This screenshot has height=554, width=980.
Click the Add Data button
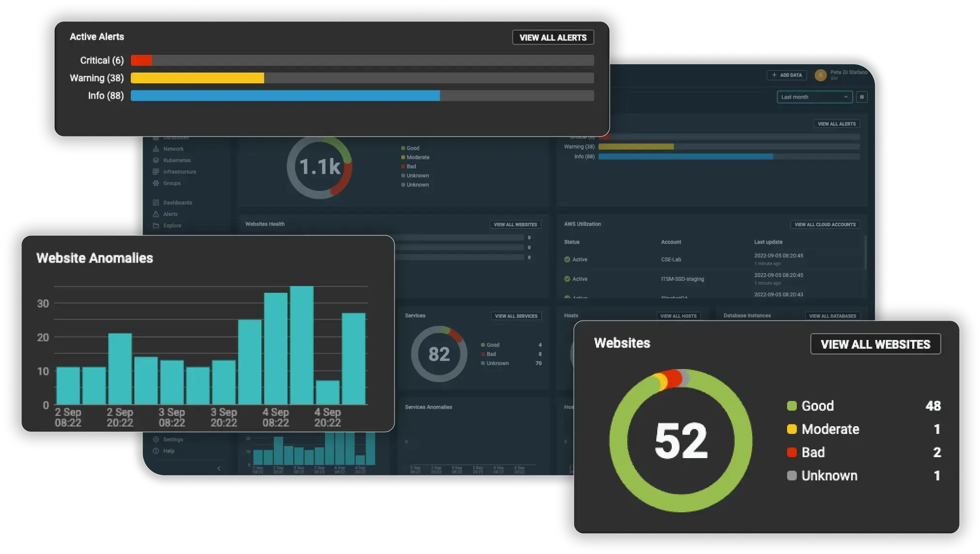(787, 75)
